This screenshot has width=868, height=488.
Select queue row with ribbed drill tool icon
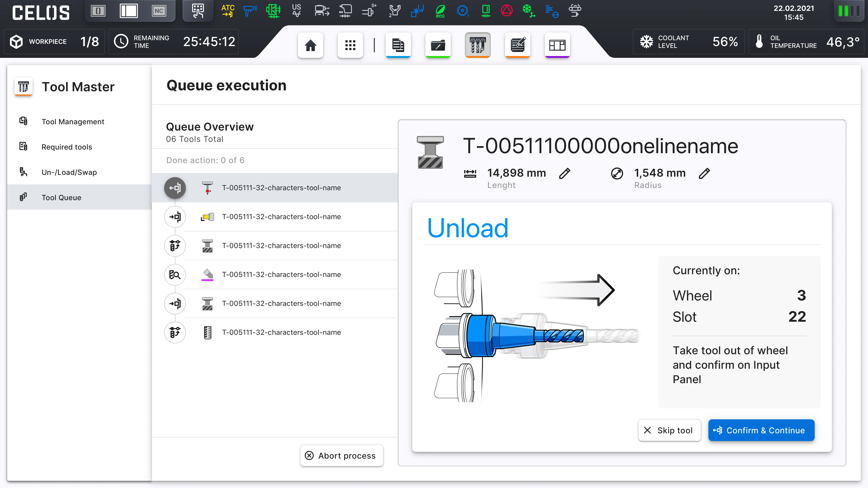point(275,332)
